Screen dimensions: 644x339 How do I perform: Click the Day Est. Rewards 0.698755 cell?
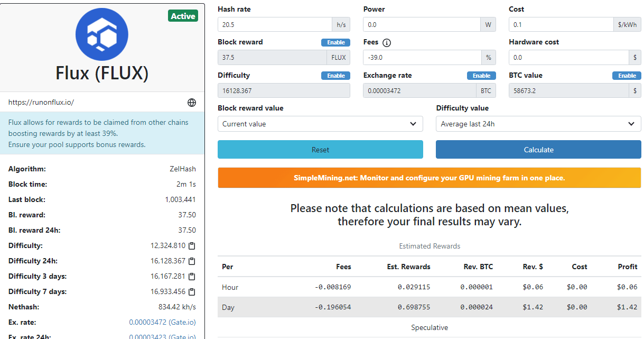tap(414, 307)
